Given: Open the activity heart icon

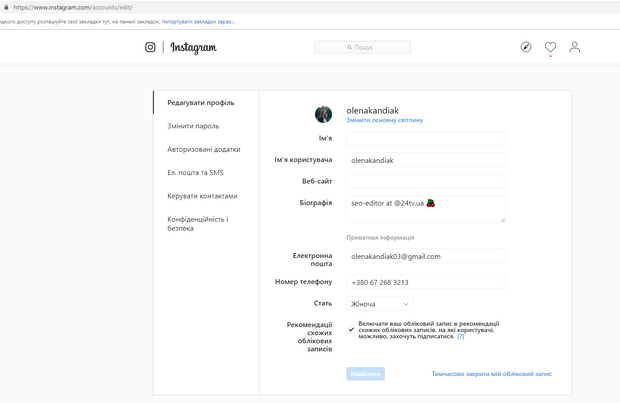Looking at the screenshot, I should pos(550,47).
